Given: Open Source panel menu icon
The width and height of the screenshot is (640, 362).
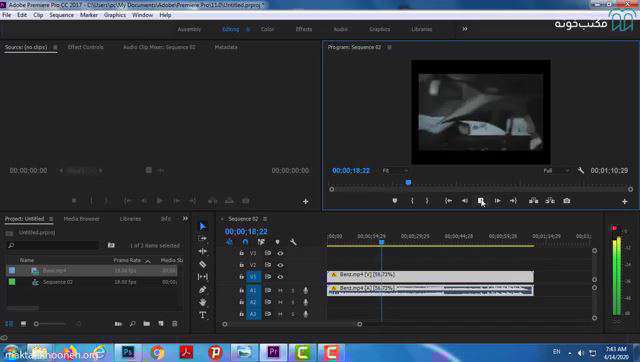Looking at the screenshot, I should (55, 47).
